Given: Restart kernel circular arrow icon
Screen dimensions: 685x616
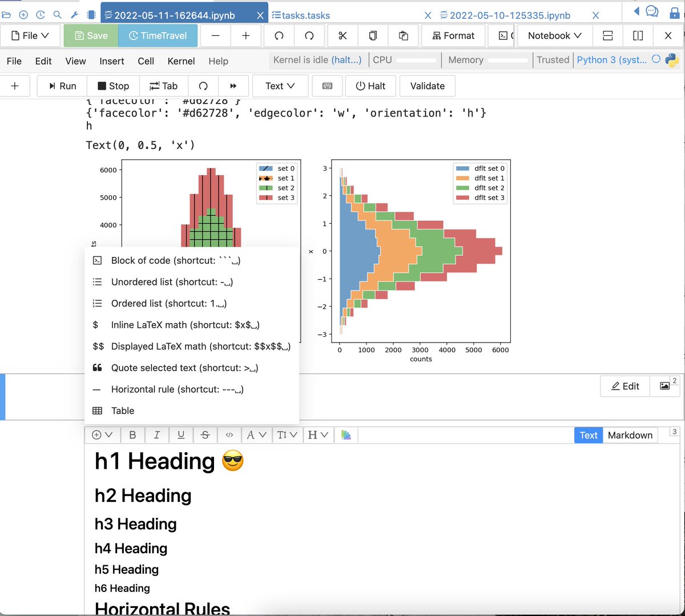Looking at the screenshot, I should coord(203,86).
